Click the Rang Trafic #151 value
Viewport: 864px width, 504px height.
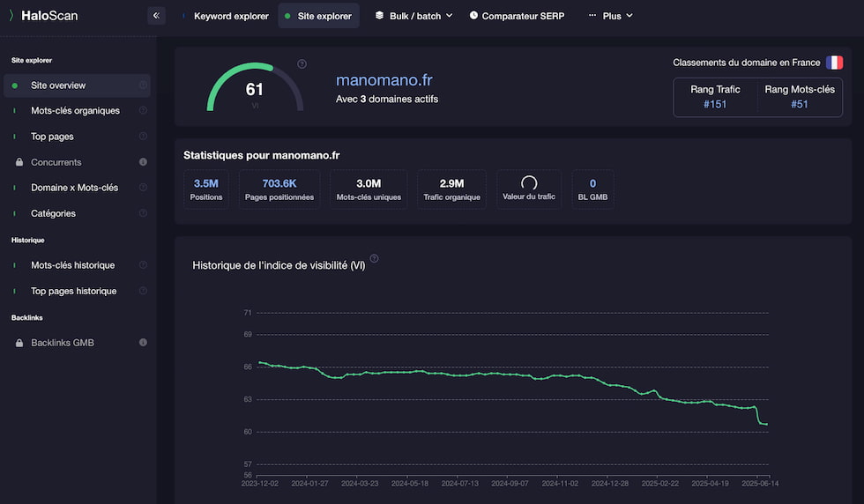point(715,104)
